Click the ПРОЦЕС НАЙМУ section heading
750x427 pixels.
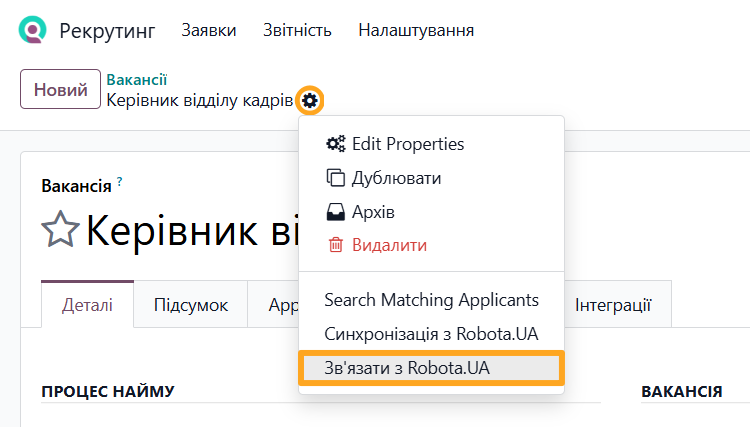(x=108, y=392)
